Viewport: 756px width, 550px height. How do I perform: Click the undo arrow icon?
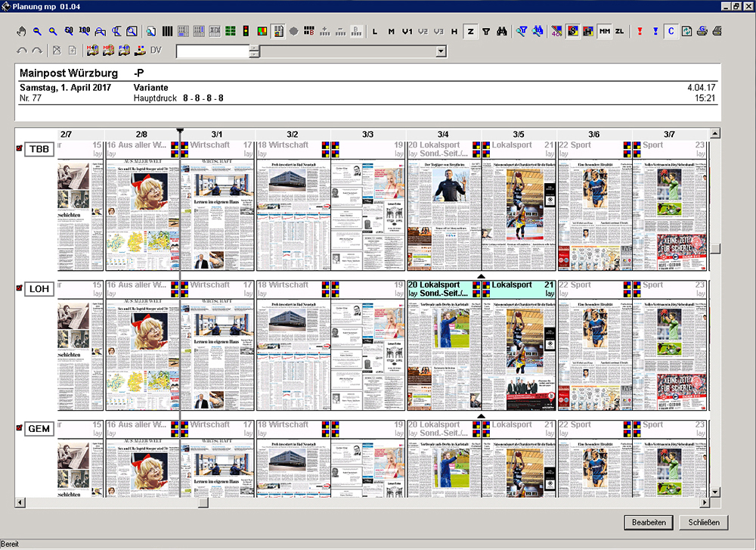[22, 50]
